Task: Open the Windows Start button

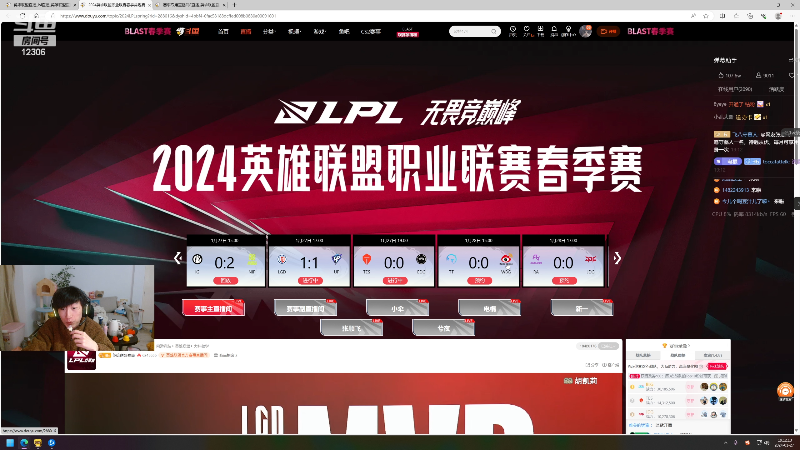Action: point(10,443)
